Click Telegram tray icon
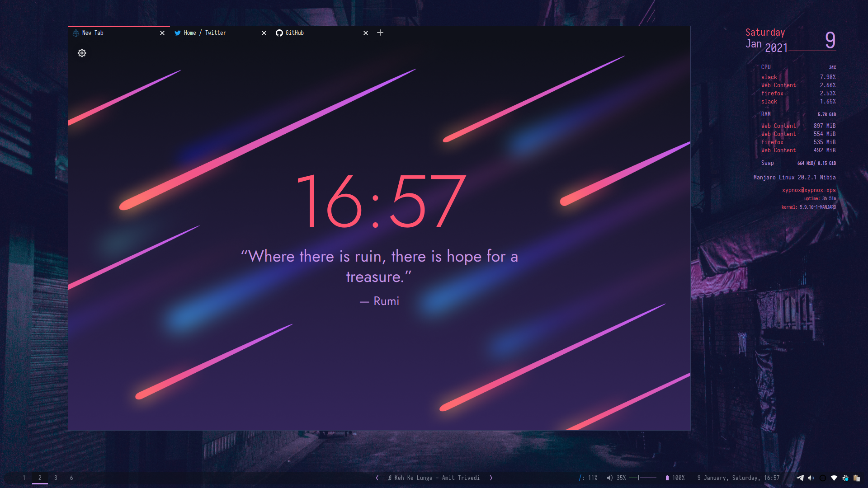 [x=800, y=478]
